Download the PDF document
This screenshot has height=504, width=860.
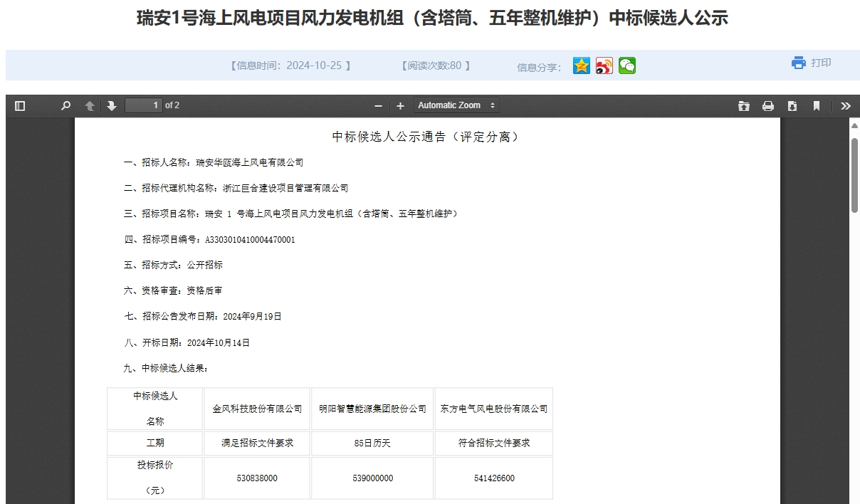[x=792, y=106]
